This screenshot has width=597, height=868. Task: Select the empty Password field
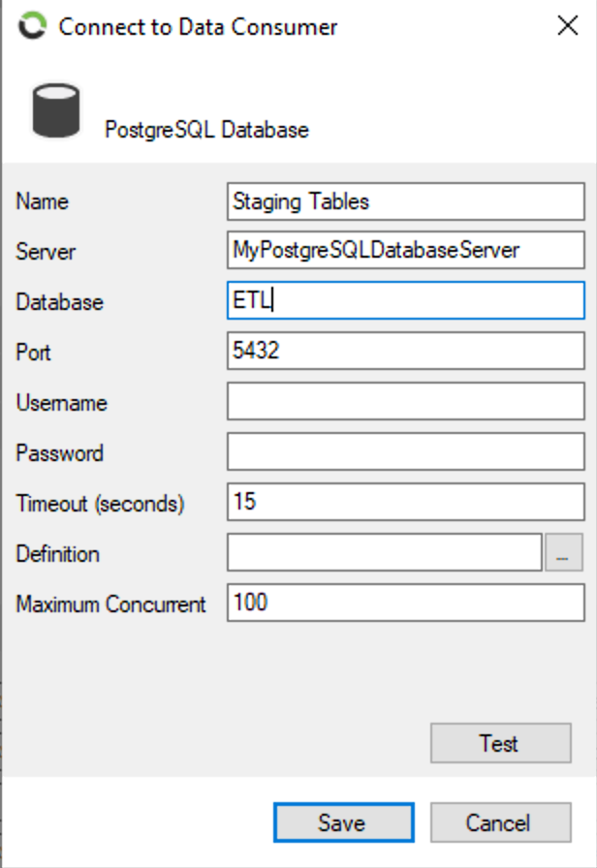406,451
